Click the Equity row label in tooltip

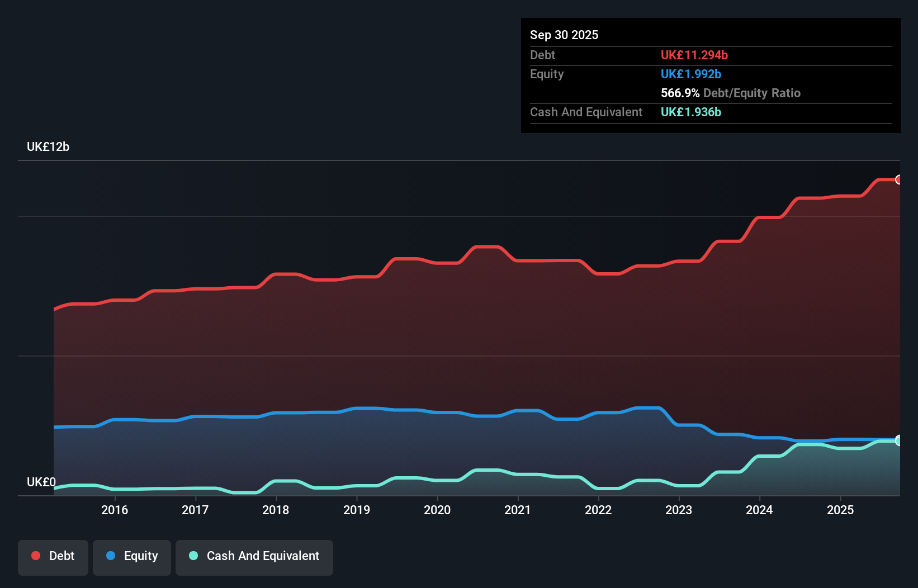click(x=547, y=74)
